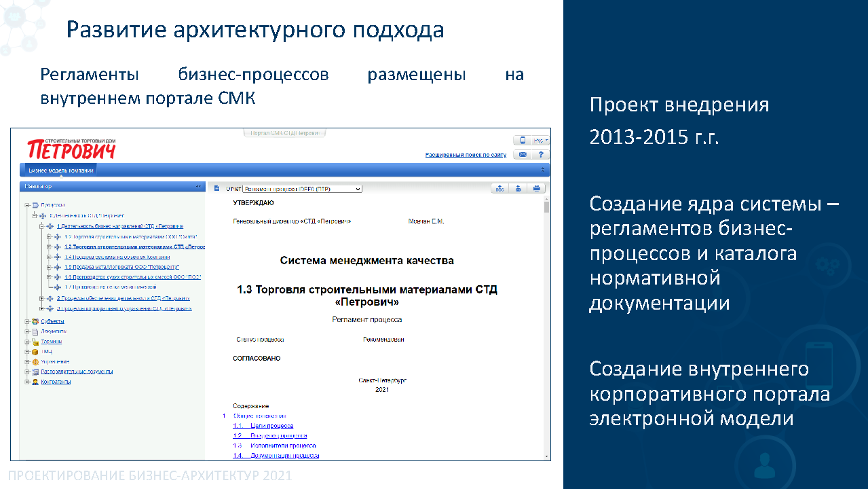
Task: Expand node 1.6 Производство сухих строительных смесей
Action: coord(50,277)
